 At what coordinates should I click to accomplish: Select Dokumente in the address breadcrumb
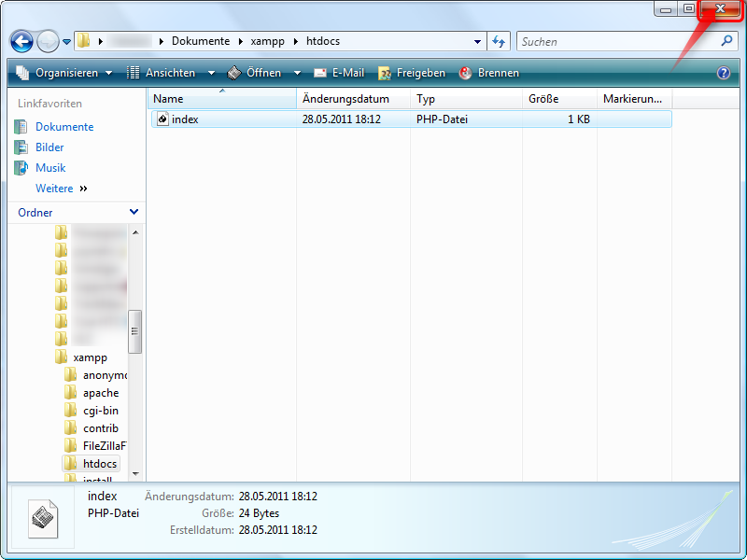[201, 41]
